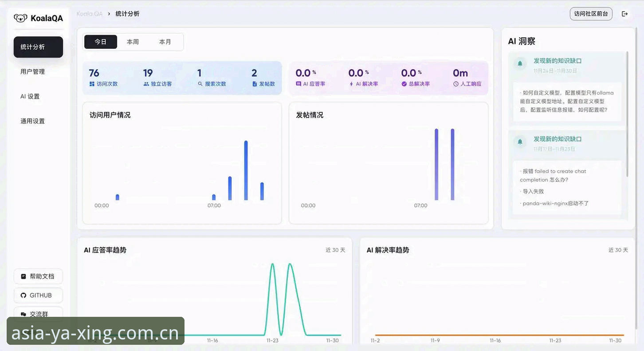
Task: Click the 人工响应 clock icon
Action: [456, 84]
